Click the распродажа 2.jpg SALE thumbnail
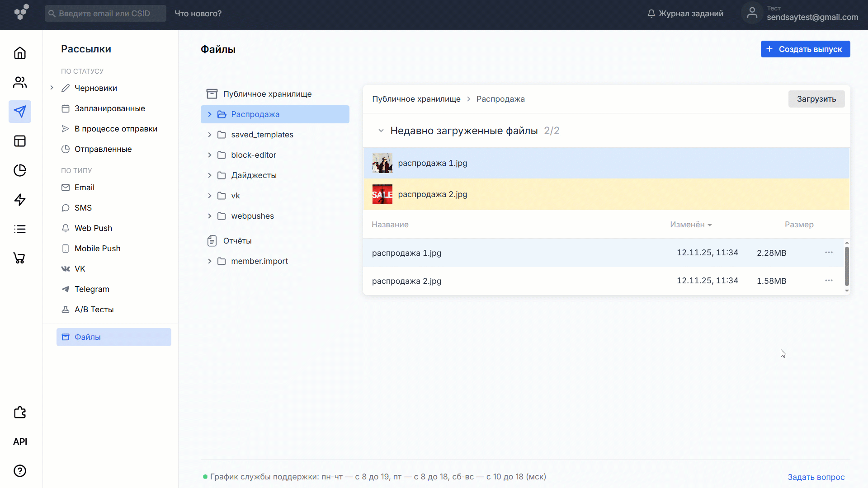 [x=382, y=194]
